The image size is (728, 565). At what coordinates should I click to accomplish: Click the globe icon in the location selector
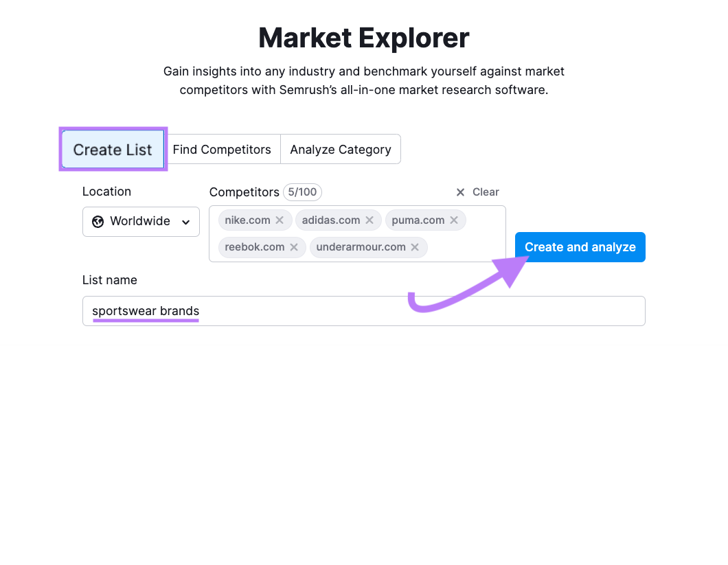[98, 221]
